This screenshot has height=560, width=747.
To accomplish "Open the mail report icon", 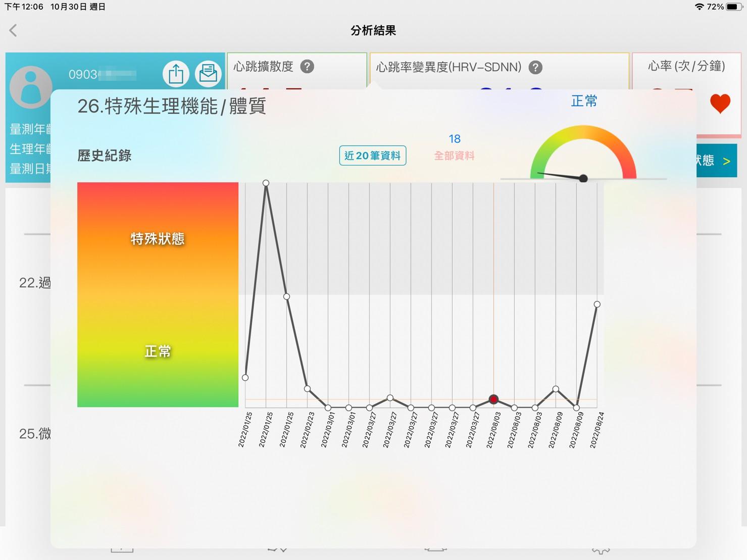I will (208, 74).
